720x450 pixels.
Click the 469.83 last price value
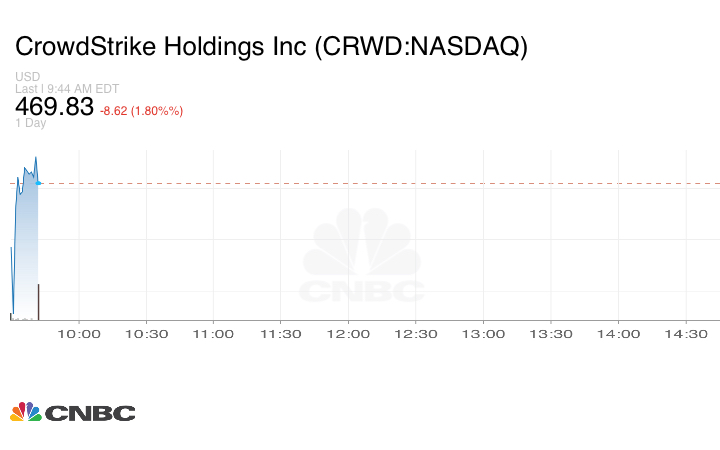coord(54,107)
